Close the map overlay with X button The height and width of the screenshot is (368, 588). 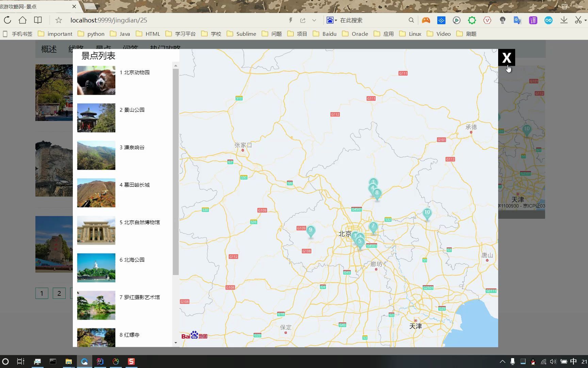(506, 57)
